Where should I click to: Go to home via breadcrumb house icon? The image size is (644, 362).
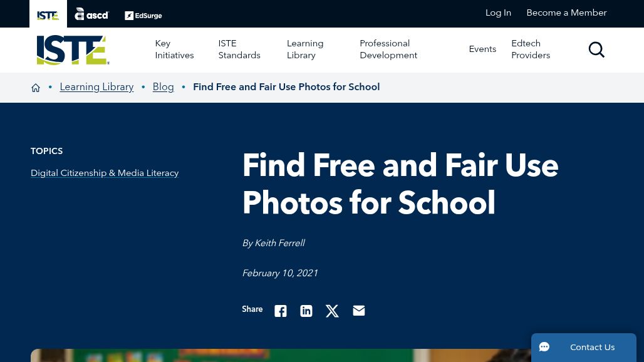(36, 88)
